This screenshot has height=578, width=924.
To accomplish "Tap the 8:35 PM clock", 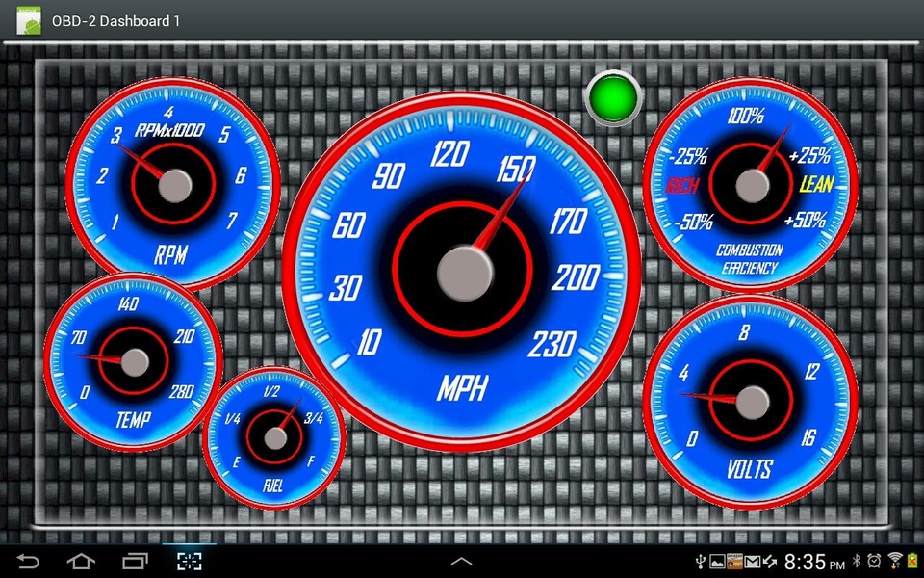I will click(814, 561).
